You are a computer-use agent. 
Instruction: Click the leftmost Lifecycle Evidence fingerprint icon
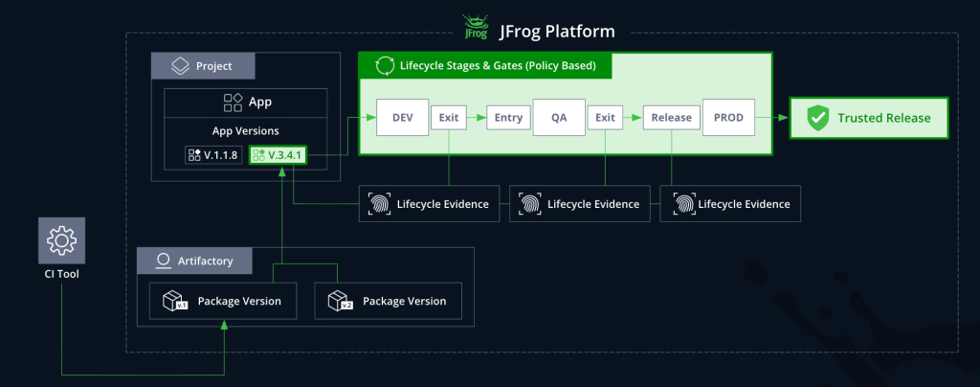[x=379, y=204]
